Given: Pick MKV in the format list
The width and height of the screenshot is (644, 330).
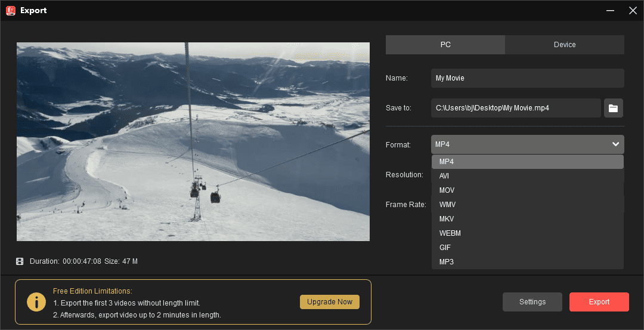Looking at the screenshot, I should (527, 219).
